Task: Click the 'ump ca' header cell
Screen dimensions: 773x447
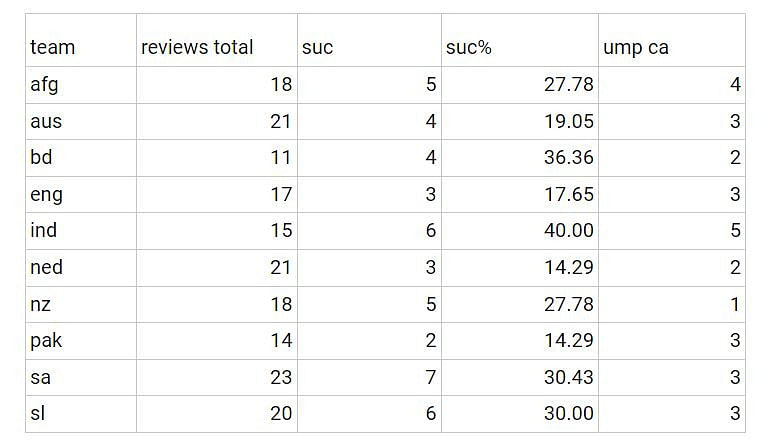Action: coord(671,40)
